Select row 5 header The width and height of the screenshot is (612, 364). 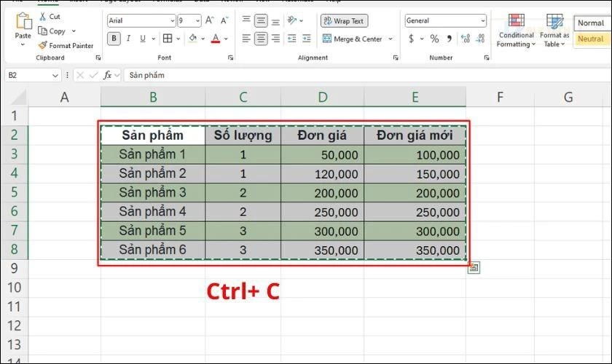[x=15, y=192]
